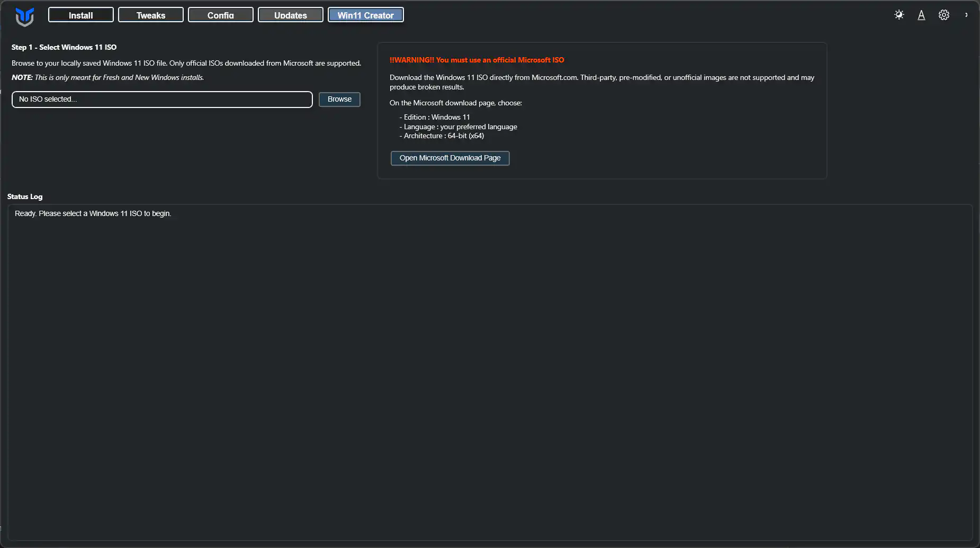980x548 pixels.
Task: Expand the chevron arrow at top right
Action: point(966,15)
